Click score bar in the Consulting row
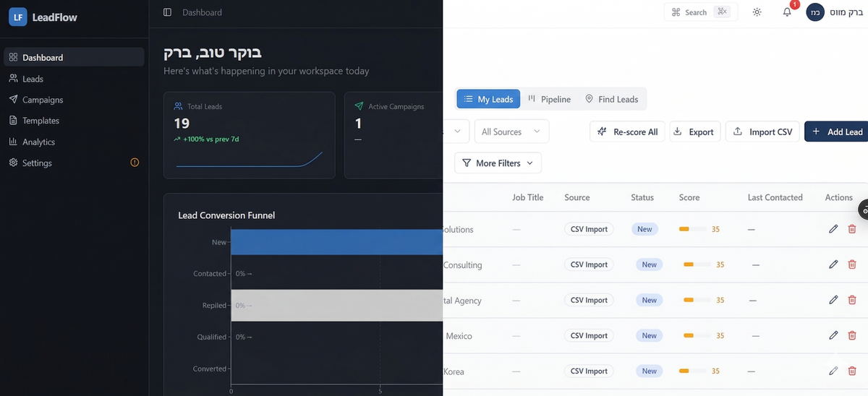 coord(697,264)
